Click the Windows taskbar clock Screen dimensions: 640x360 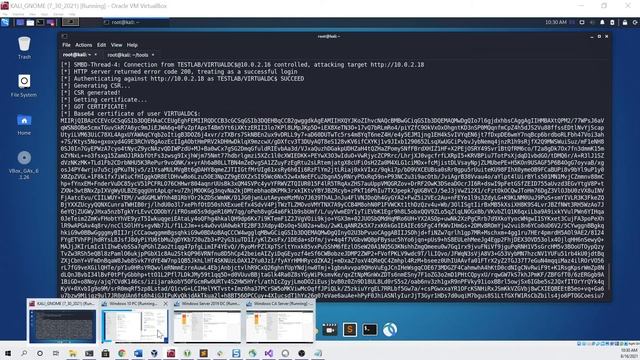click(629, 353)
